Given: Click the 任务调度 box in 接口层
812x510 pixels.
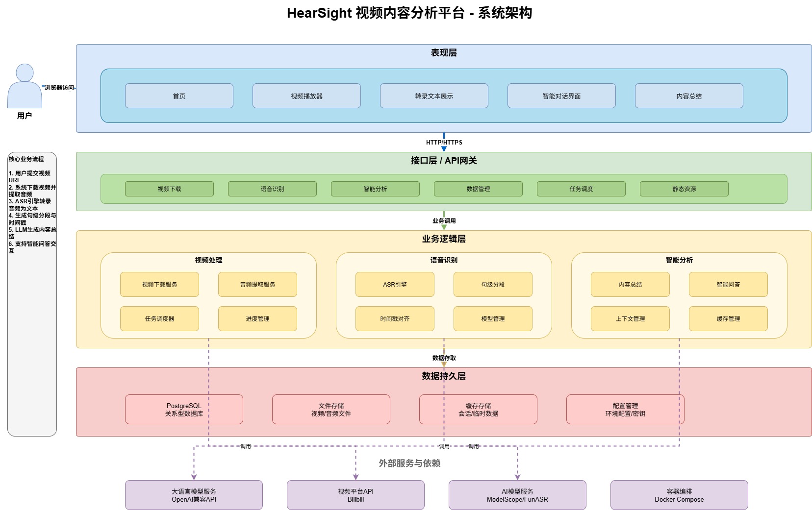Looking at the screenshot, I should pos(581,189).
